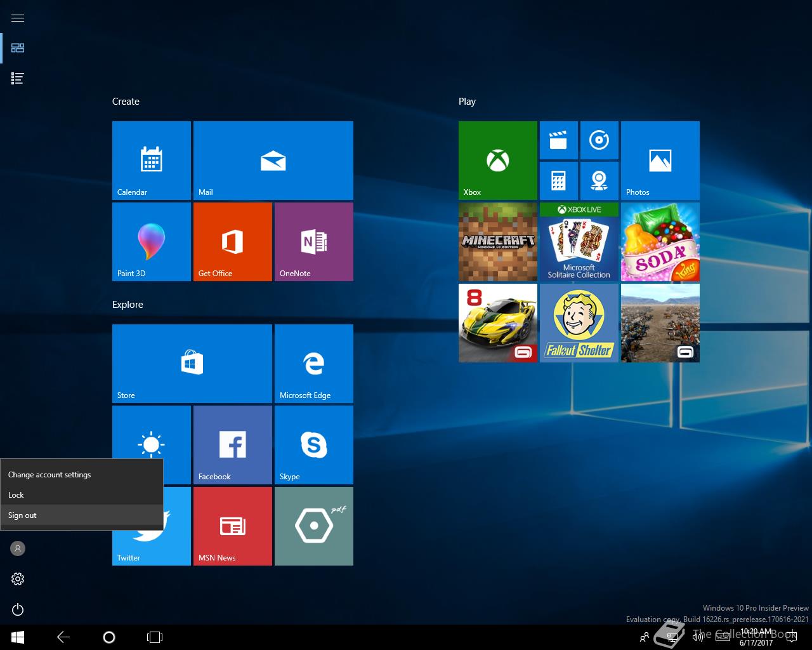812x650 pixels.
Task: Choose Sign out from the account menu
Action: point(82,515)
